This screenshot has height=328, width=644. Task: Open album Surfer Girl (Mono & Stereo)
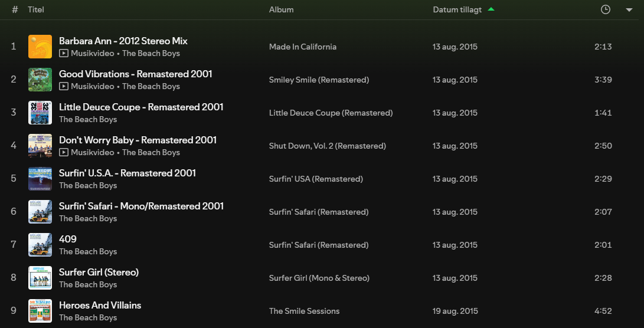pyautogui.click(x=319, y=278)
